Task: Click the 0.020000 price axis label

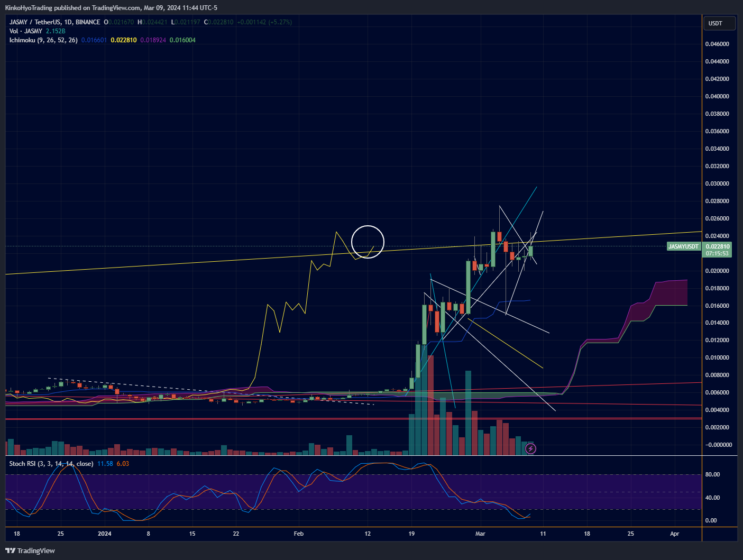Action: pos(717,271)
